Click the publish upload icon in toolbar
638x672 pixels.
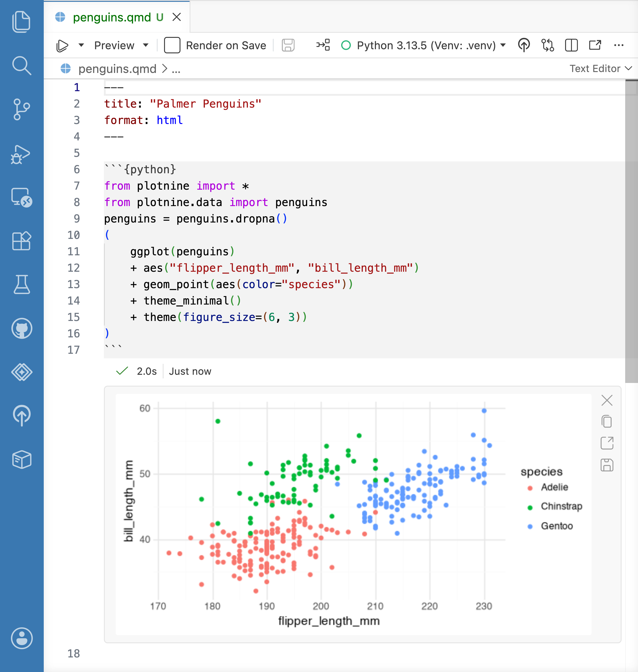[x=524, y=45]
